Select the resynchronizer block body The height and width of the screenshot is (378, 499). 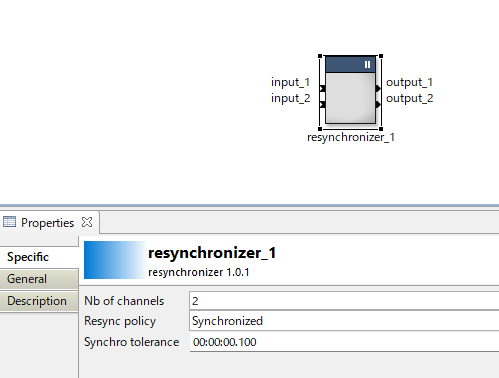350,98
